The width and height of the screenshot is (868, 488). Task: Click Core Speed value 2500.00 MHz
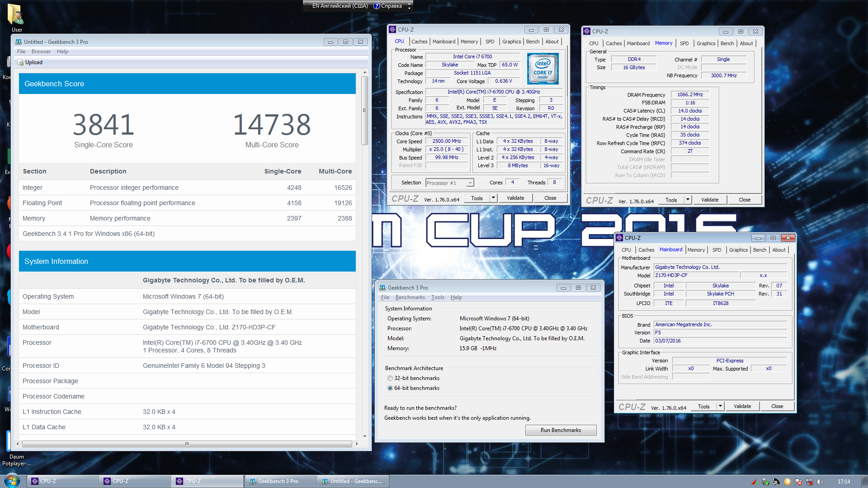[x=447, y=141]
